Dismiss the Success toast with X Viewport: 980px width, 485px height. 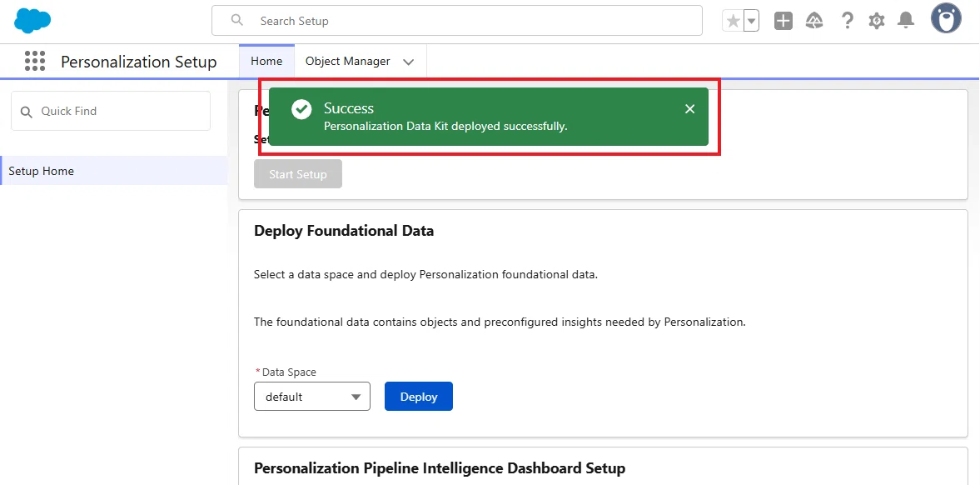[689, 109]
